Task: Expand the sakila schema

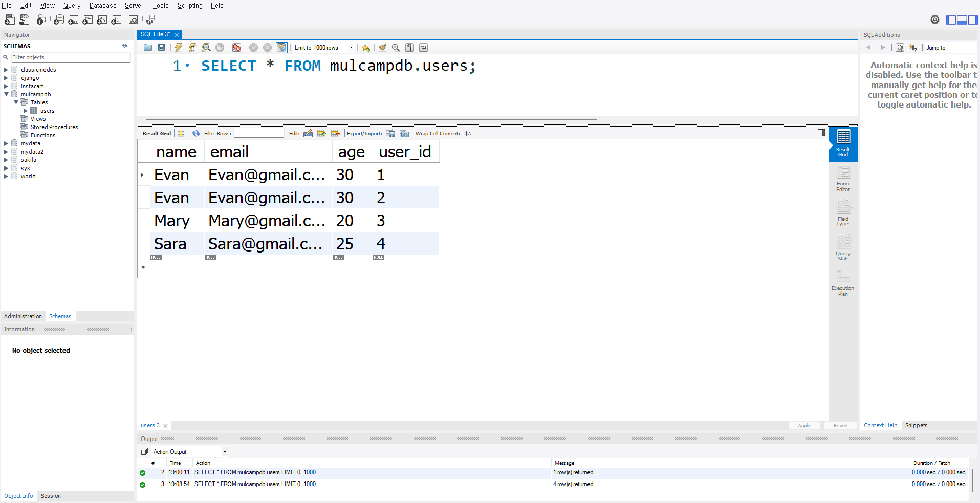Action: click(x=5, y=160)
